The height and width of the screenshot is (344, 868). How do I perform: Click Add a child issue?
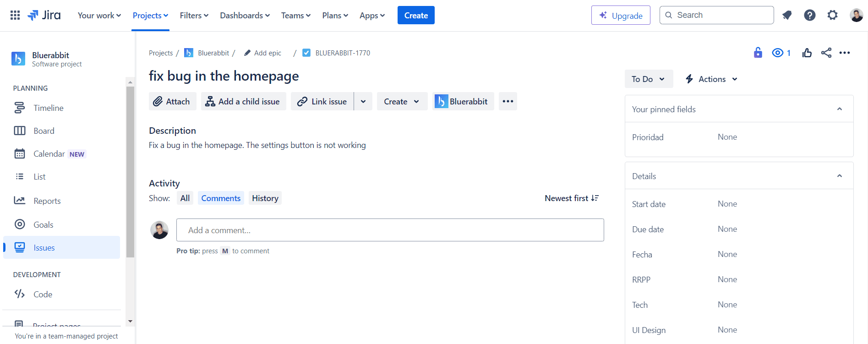[243, 101]
